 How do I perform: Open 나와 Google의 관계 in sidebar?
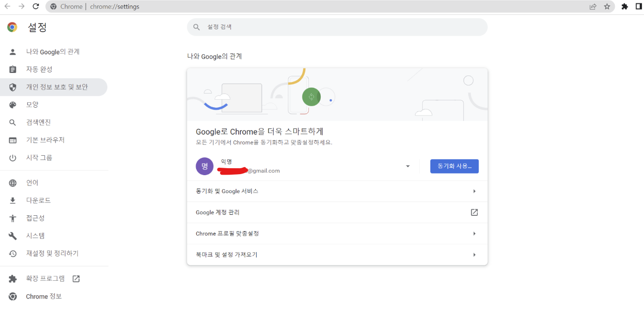point(54,52)
